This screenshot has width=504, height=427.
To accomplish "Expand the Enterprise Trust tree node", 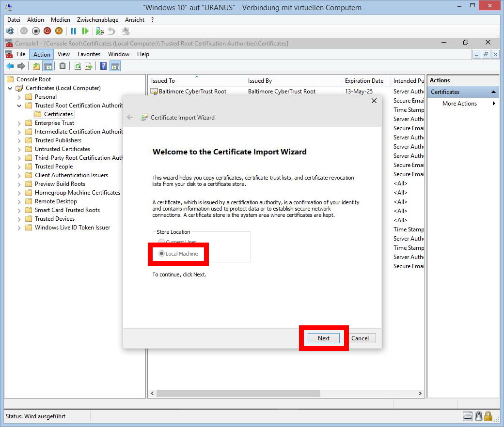I will (19, 123).
